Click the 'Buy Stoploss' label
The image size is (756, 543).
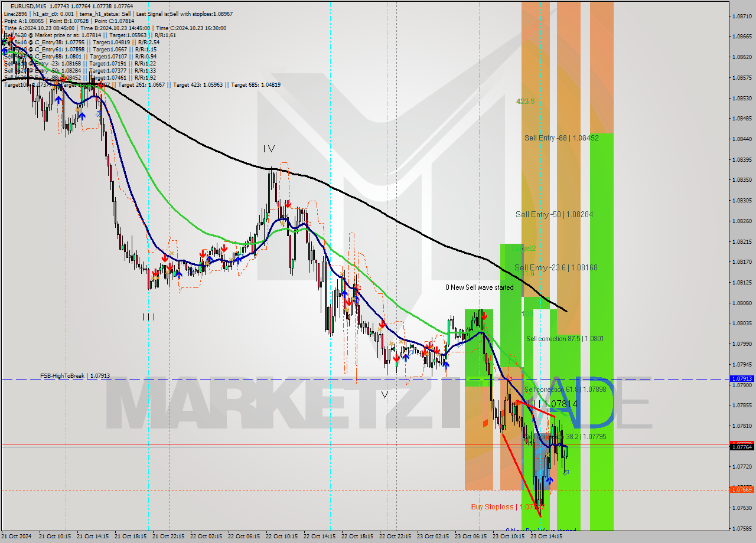(x=492, y=507)
